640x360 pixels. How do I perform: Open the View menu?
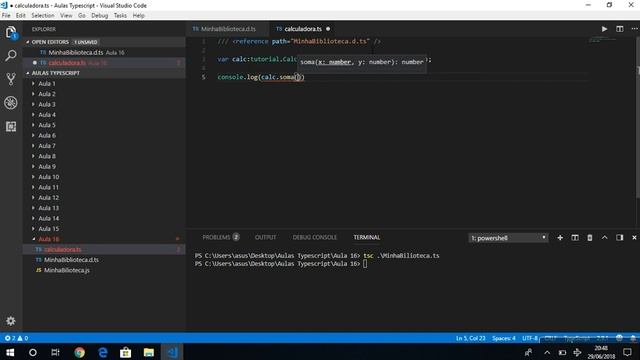point(66,16)
